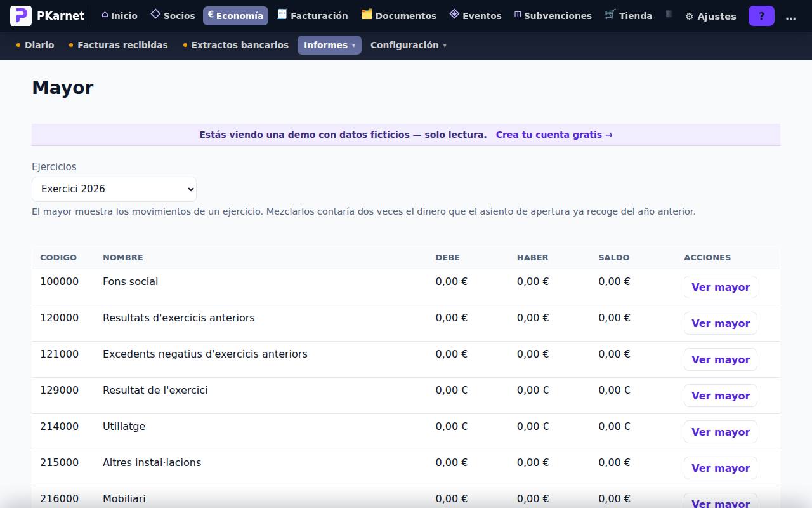Open Tienda via the shopping cart icon
This screenshot has height=508, width=812.
tap(610, 14)
